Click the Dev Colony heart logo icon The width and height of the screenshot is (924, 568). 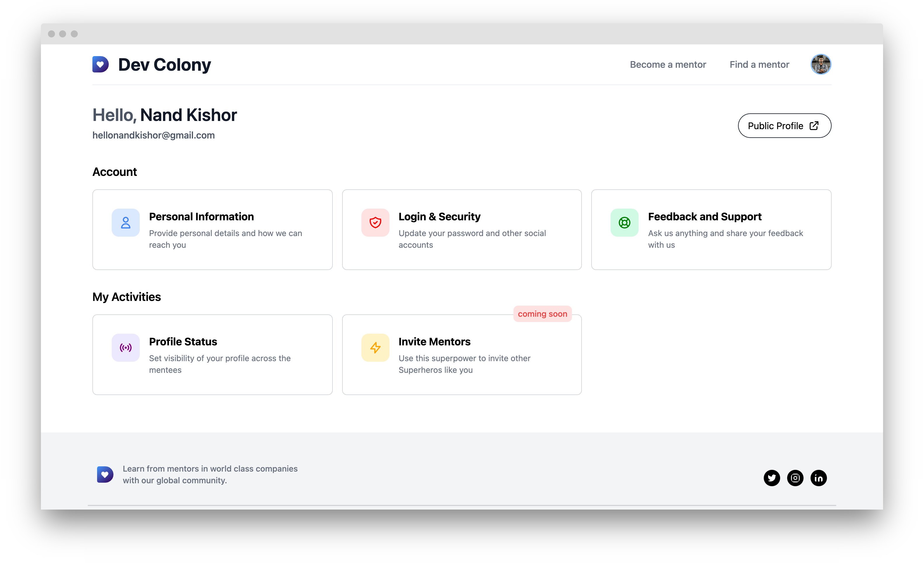[x=100, y=64]
